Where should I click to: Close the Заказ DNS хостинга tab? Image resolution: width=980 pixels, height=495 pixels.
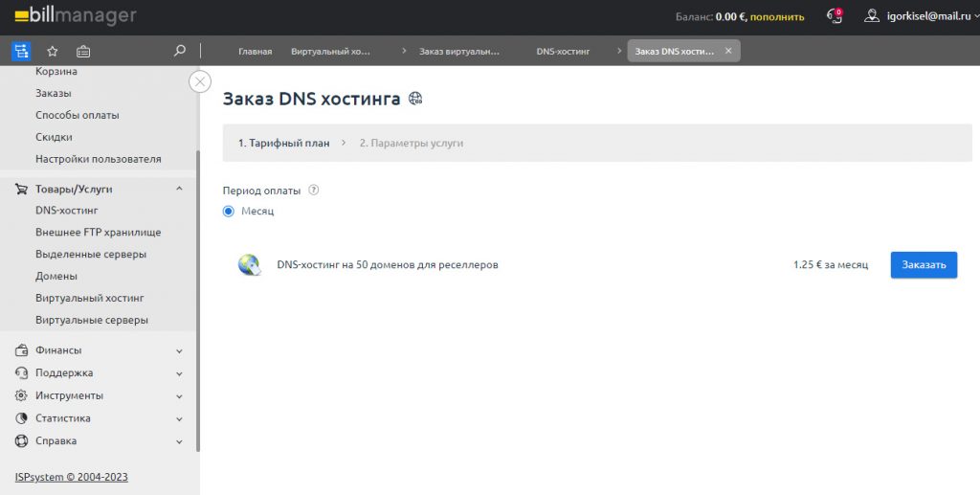click(728, 51)
